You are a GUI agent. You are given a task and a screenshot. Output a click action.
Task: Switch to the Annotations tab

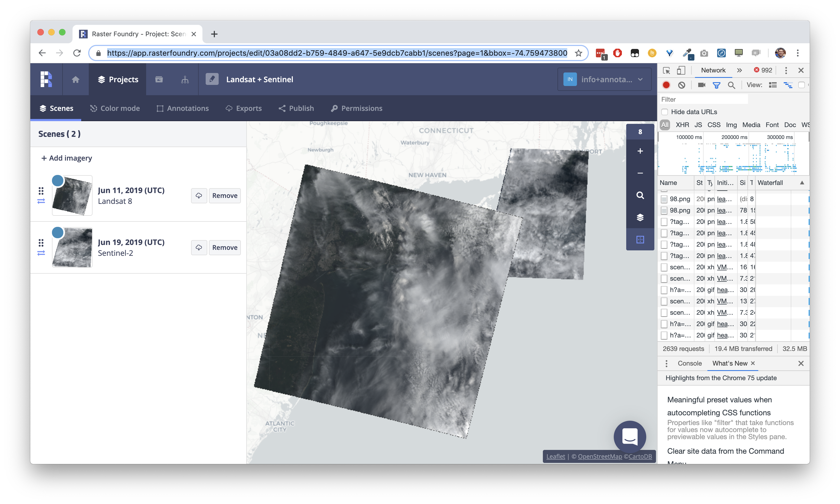[x=182, y=108]
